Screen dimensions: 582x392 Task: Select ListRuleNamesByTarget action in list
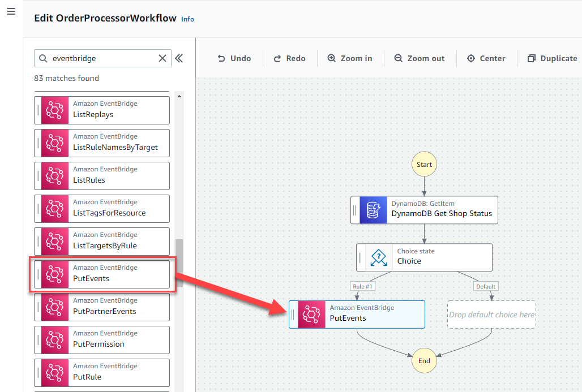pos(102,143)
